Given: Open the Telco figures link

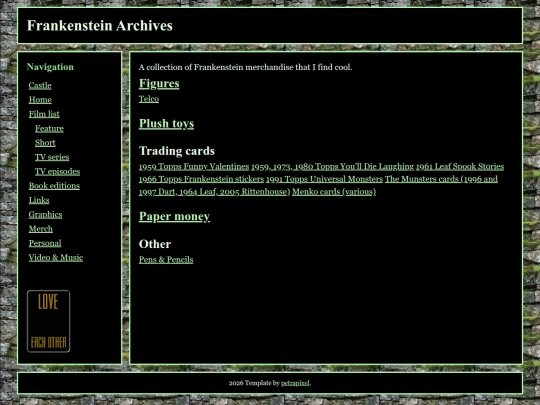Looking at the screenshot, I should pos(149,99).
